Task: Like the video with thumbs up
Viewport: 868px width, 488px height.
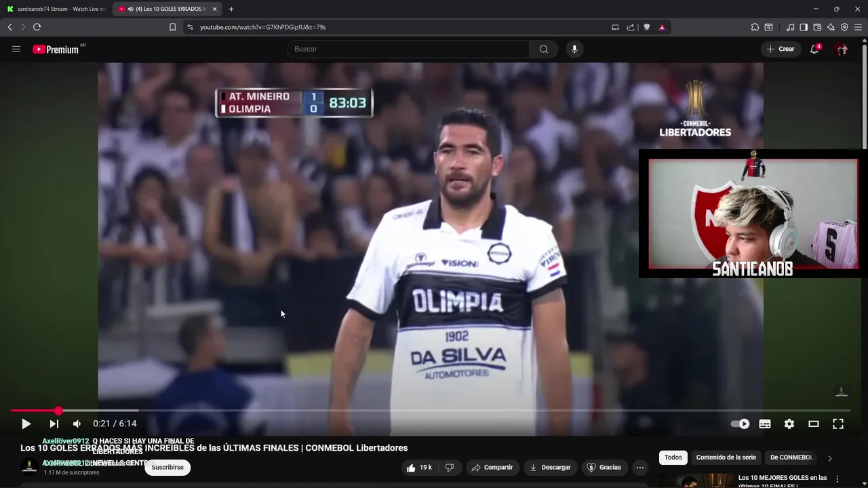Action: click(420, 468)
